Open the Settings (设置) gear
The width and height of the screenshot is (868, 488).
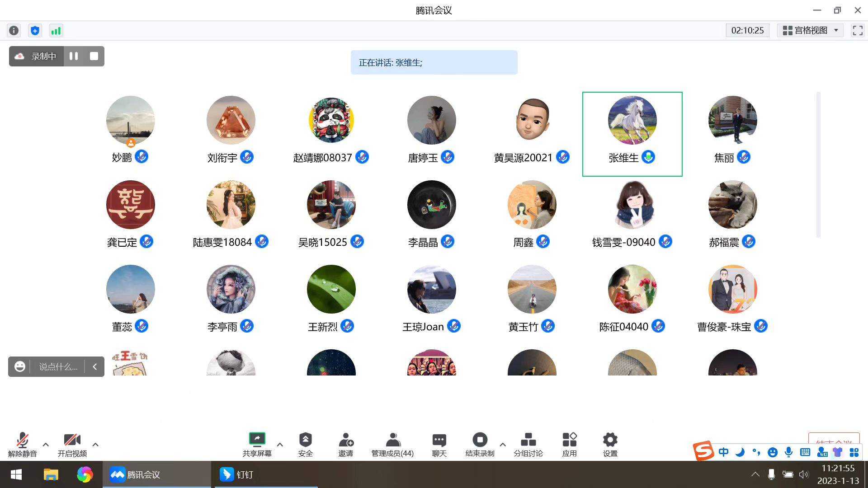pos(610,444)
